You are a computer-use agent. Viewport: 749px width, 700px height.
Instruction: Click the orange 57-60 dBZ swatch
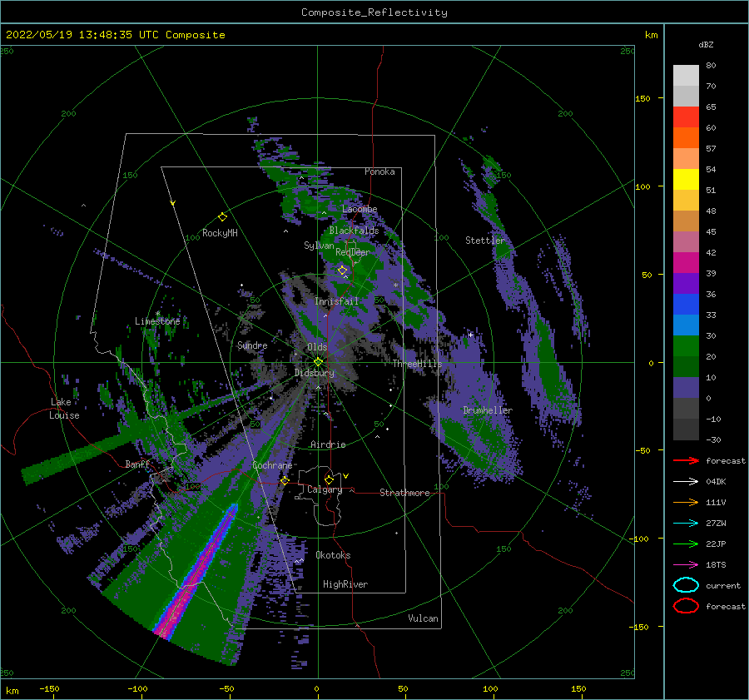coord(686,138)
